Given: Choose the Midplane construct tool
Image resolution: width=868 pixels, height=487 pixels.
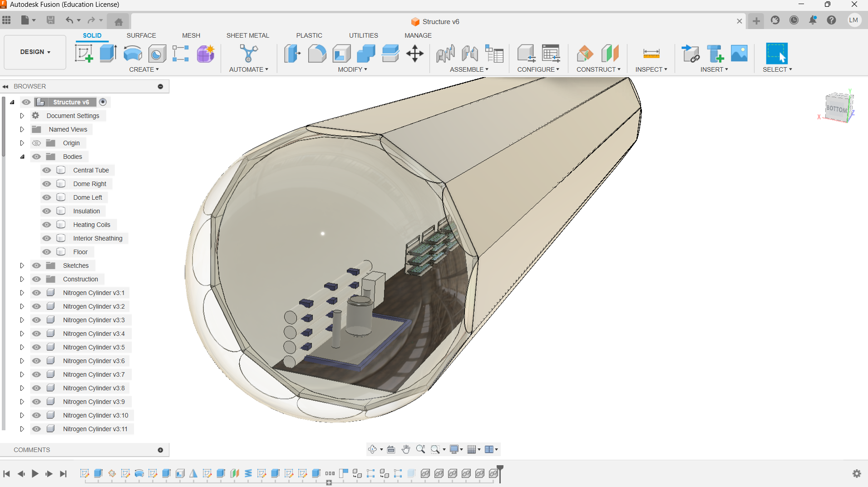Looking at the screenshot, I should [610, 54].
